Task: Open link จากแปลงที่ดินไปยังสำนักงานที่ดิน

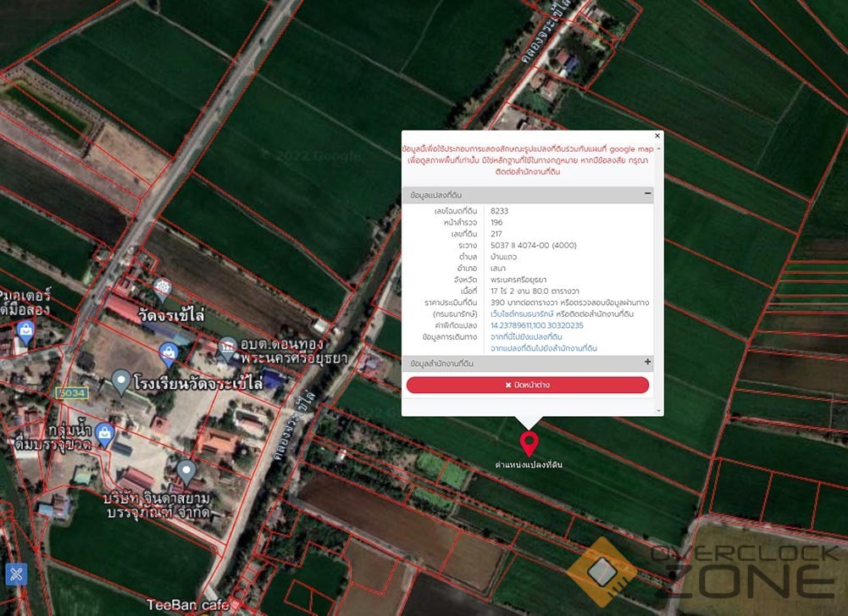Action: 544,348
